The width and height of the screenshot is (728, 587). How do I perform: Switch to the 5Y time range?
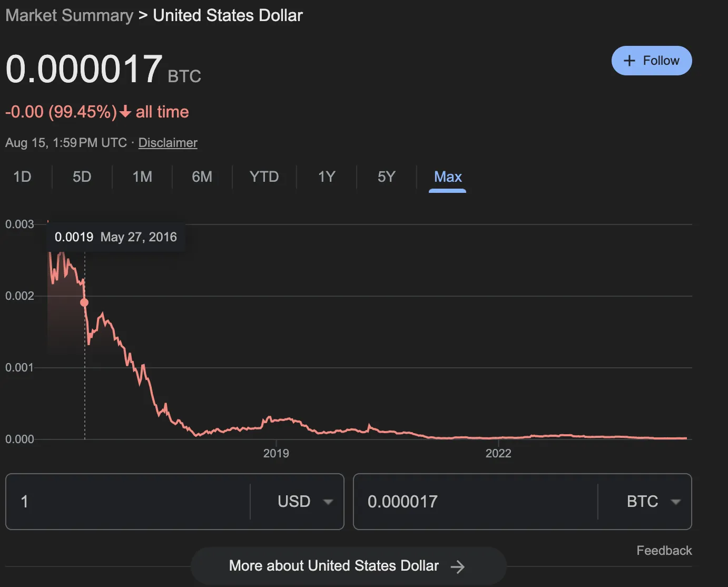tap(386, 177)
